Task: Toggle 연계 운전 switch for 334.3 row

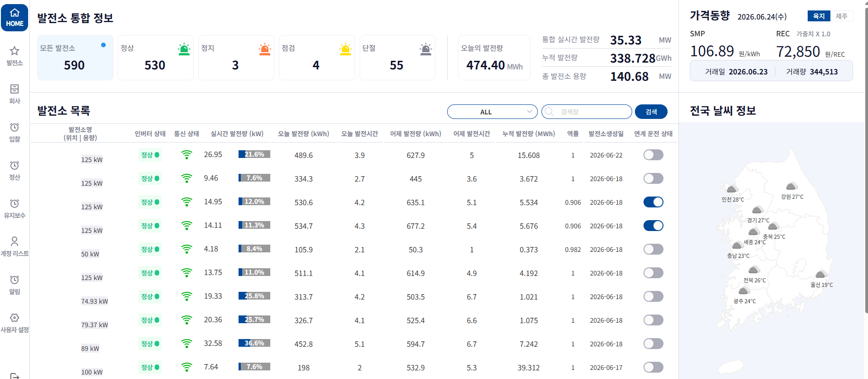Action: (653, 178)
